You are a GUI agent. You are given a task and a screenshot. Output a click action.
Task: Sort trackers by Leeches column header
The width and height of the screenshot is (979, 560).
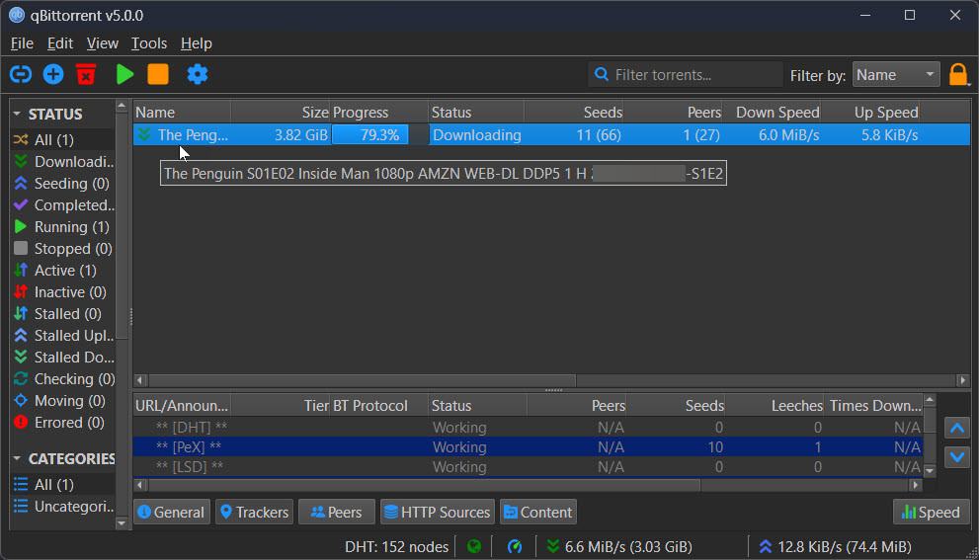pyautogui.click(x=775, y=406)
